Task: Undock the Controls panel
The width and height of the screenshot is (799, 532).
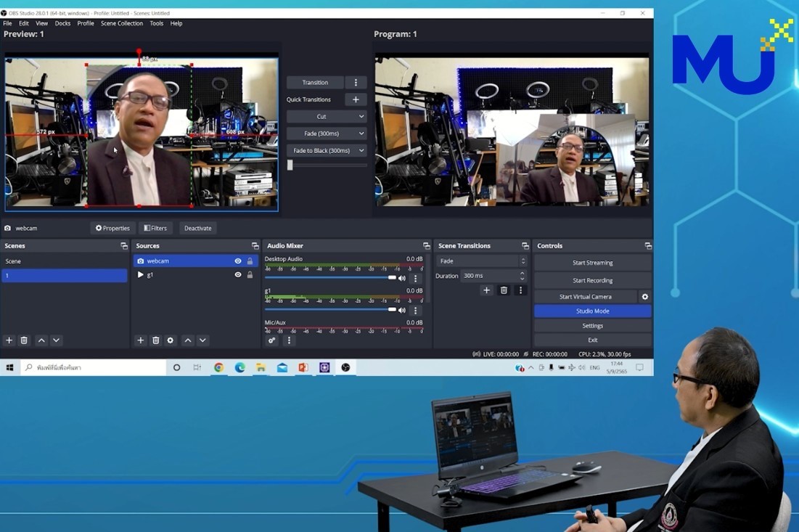Action: tap(648, 245)
